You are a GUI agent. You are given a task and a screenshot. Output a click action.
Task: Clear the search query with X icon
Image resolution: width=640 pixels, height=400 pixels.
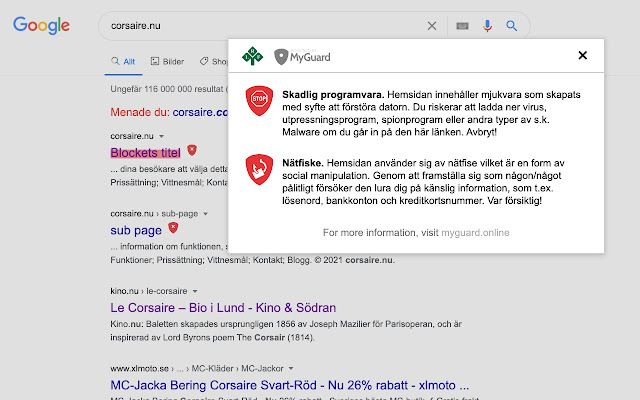point(432,26)
